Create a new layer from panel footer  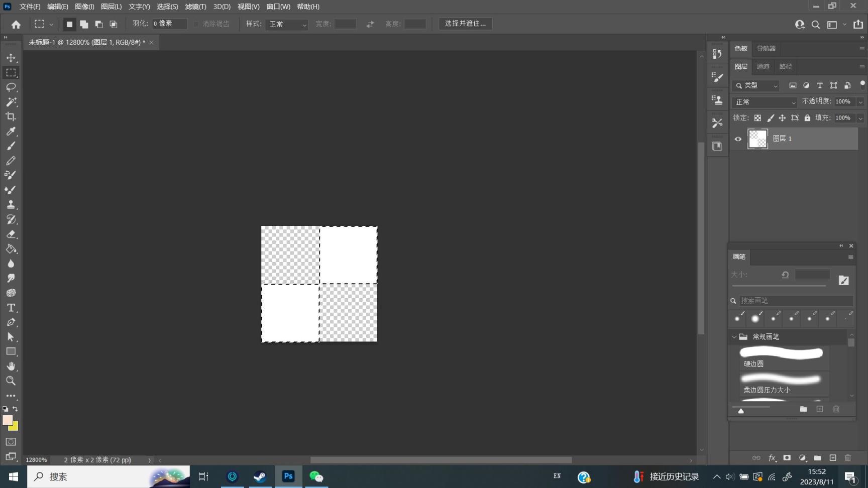tap(833, 458)
